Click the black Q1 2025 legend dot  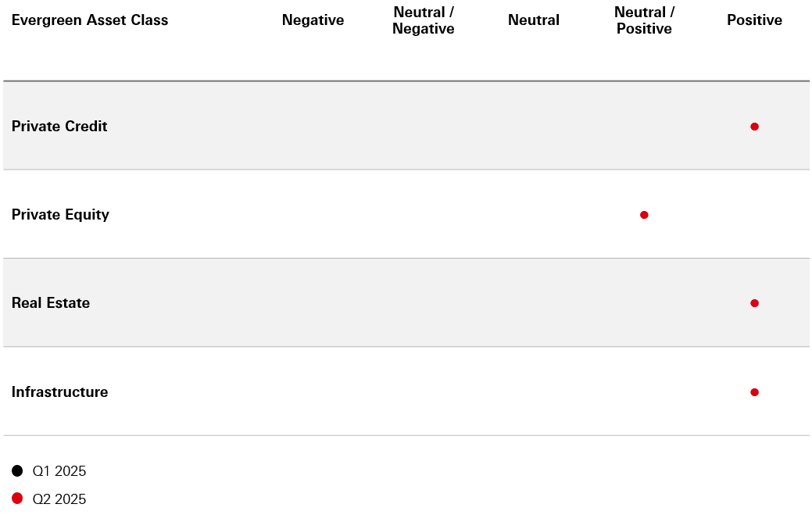pyautogui.click(x=17, y=470)
